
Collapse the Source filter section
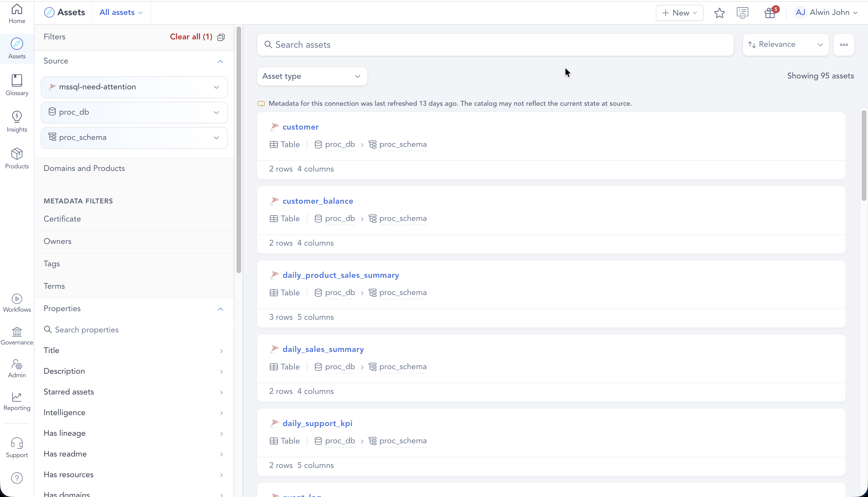(x=220, y=61)
